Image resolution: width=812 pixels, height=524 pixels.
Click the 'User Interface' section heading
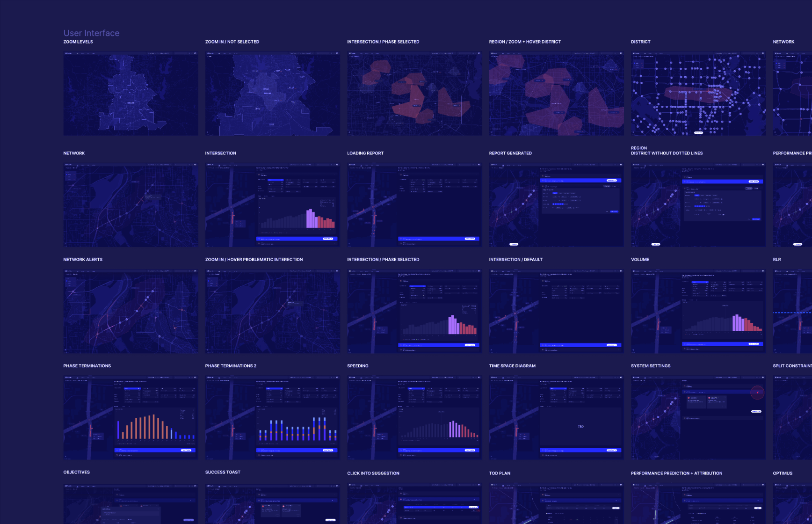click(x=92, y=33)
